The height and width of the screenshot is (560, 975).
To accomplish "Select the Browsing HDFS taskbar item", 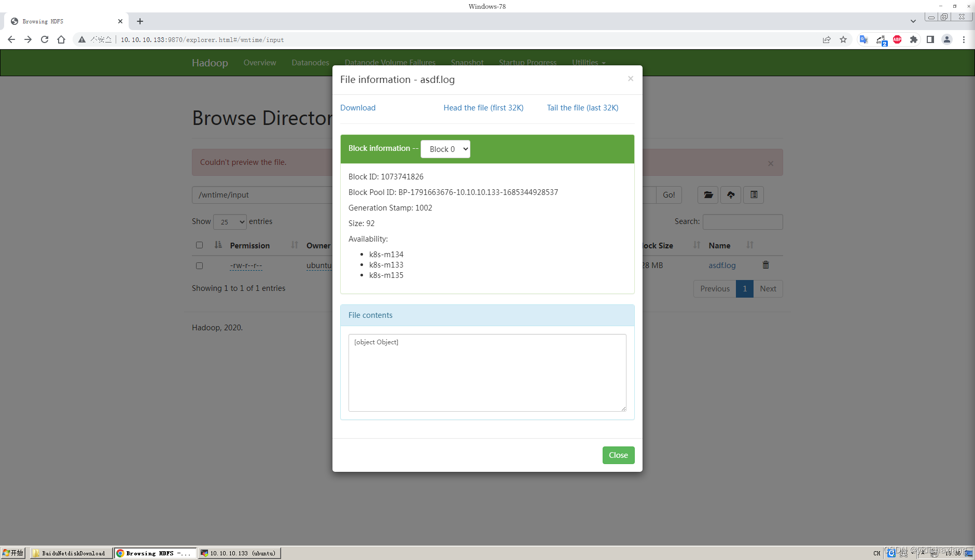I will (156, 553).
